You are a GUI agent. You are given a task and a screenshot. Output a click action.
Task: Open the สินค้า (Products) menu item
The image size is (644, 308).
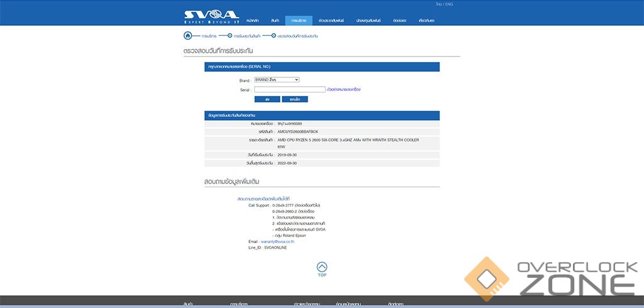click(275, 21)
